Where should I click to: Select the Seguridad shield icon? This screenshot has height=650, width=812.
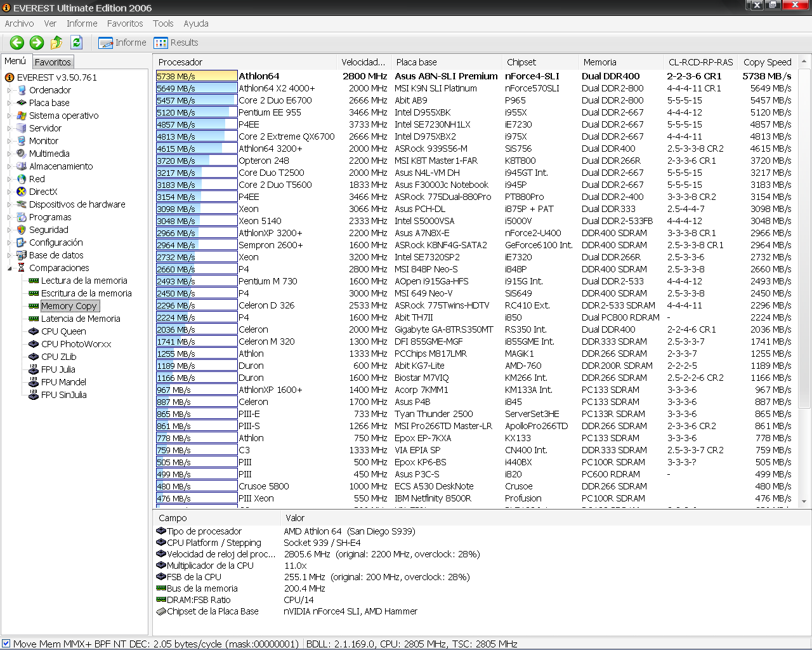click(x=22, y=230)
